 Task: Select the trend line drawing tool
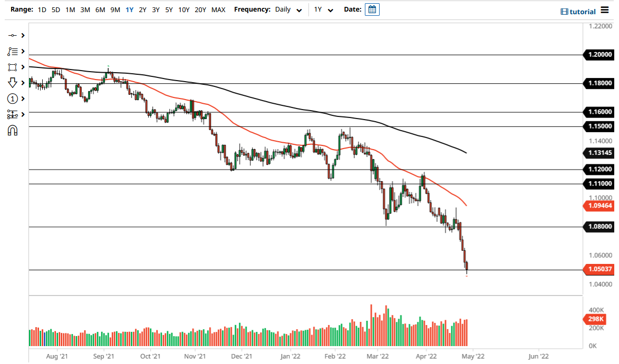13,36
